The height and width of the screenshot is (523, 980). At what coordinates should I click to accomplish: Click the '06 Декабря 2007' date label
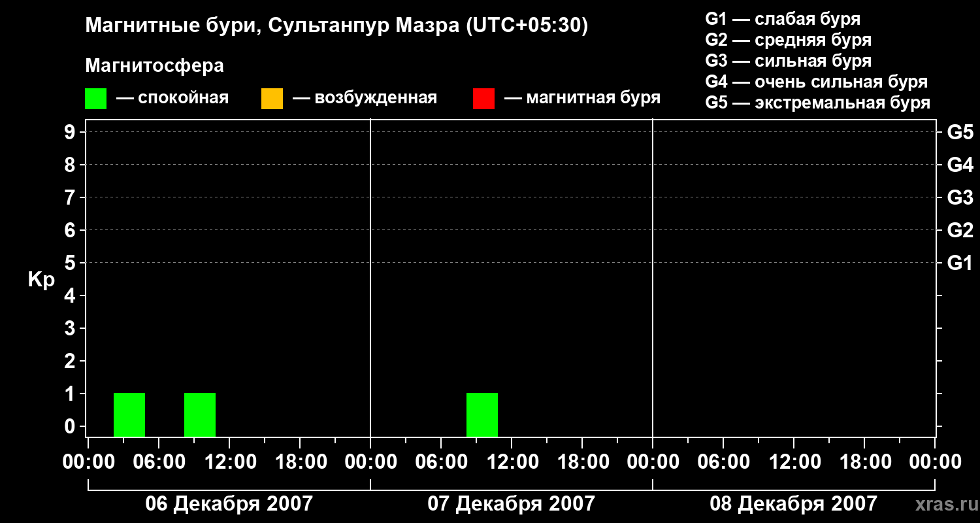[x=229, y=503]
